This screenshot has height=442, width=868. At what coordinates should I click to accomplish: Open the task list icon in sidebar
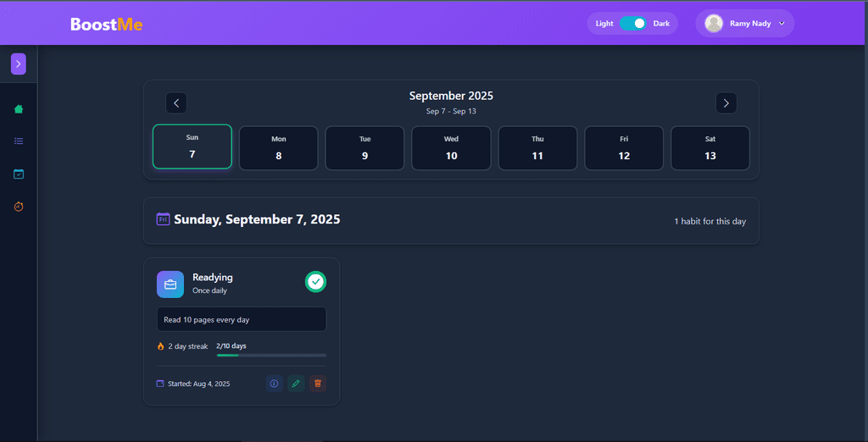tap(19, 141)
